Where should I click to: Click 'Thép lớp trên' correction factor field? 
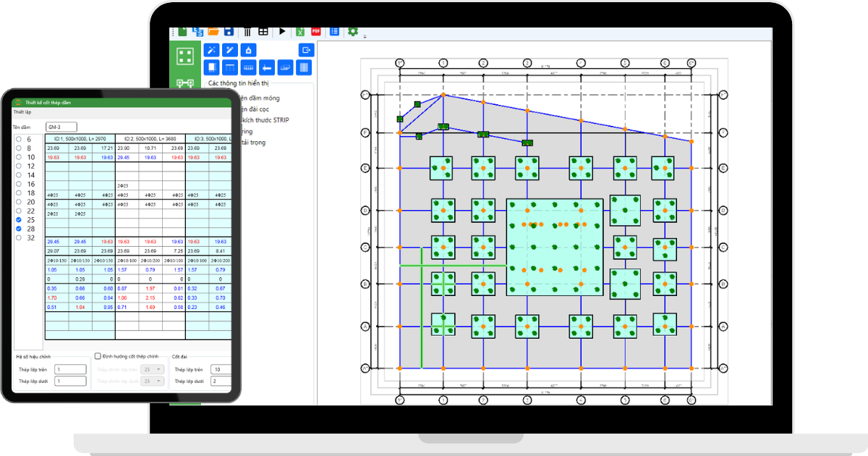[70, 369]
